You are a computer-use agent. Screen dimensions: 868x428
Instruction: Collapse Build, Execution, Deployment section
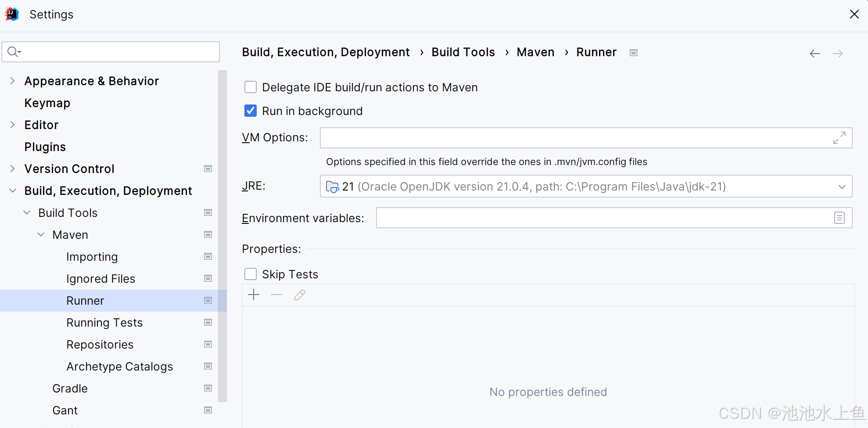(13, 191)
